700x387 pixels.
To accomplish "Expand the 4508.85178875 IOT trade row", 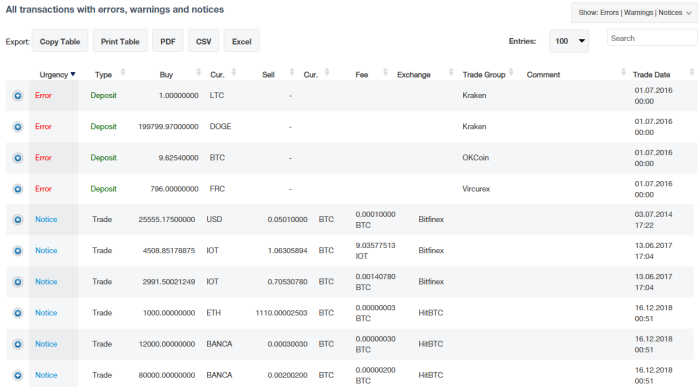I will tap(17, 251).
